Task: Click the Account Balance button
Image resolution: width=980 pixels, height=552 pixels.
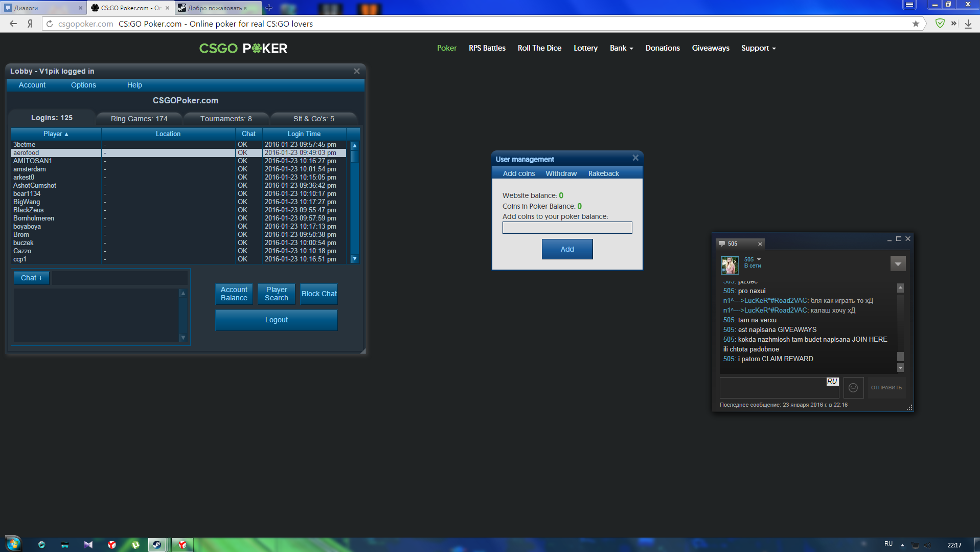Action: tap(234, 294)
